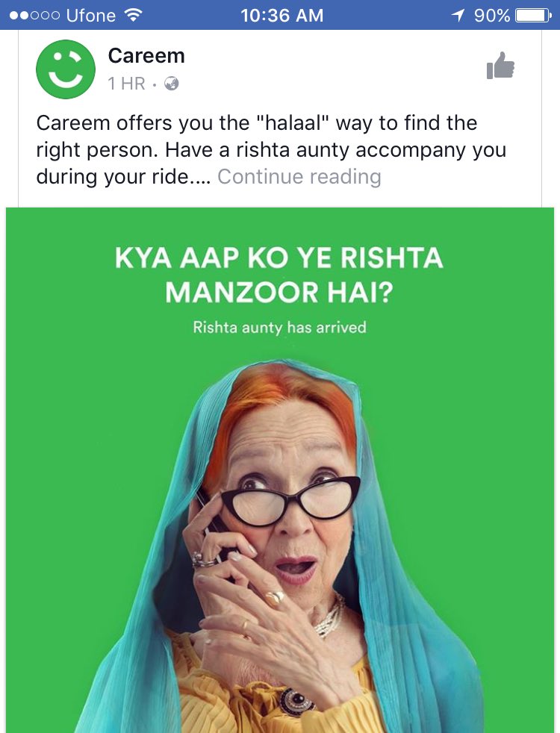Open the green rishta aunty promo image
Screen dimensions: 560x733
click(280, 470)
